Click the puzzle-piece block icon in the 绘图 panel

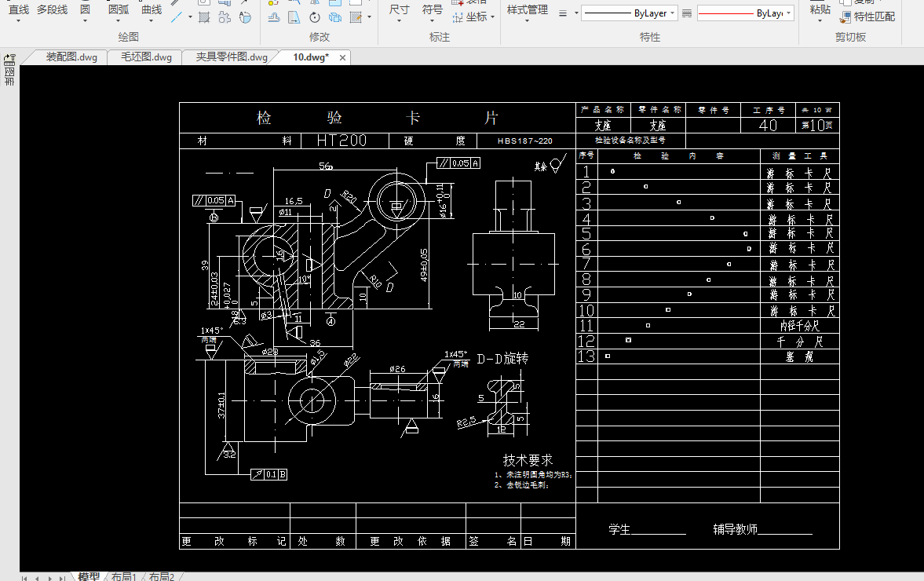pos(225,17)
